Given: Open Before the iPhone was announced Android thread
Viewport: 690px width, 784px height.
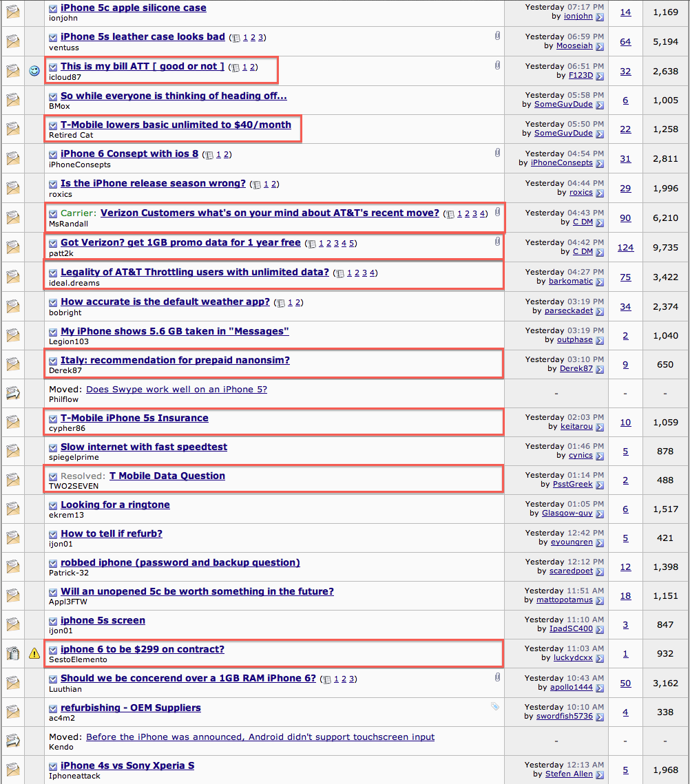Looking at the screenshot, I should (x=260, y=737).
